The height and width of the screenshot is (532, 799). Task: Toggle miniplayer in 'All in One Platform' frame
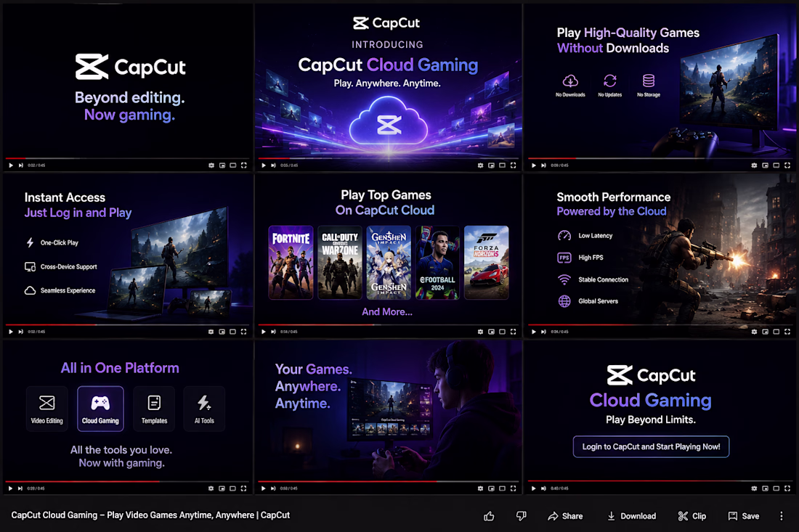point(222,488)
